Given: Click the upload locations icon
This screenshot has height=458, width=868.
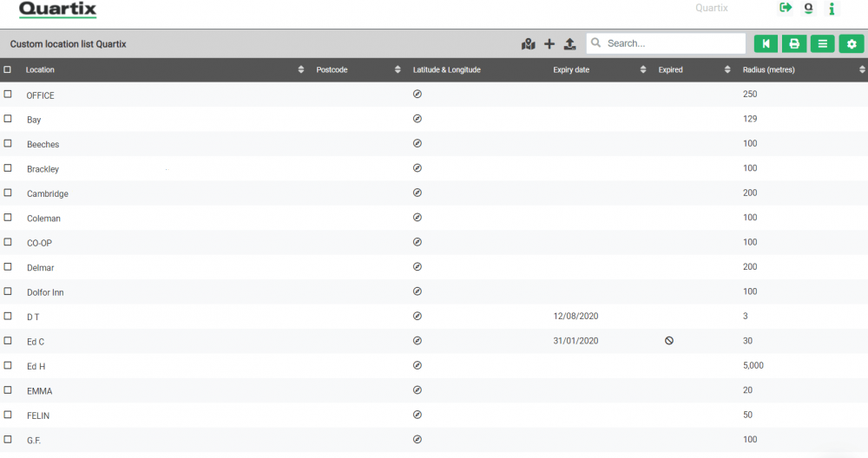Looking at the screenshot, I should coord(569,43).
